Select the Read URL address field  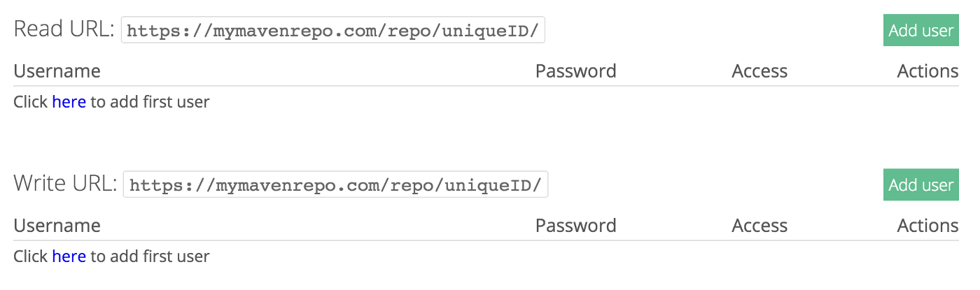333,31
